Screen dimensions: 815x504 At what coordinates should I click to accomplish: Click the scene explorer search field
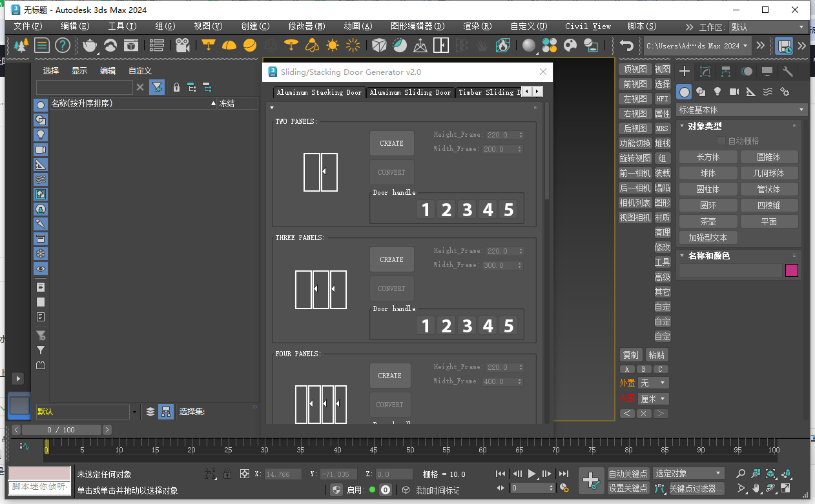[85, 87]
